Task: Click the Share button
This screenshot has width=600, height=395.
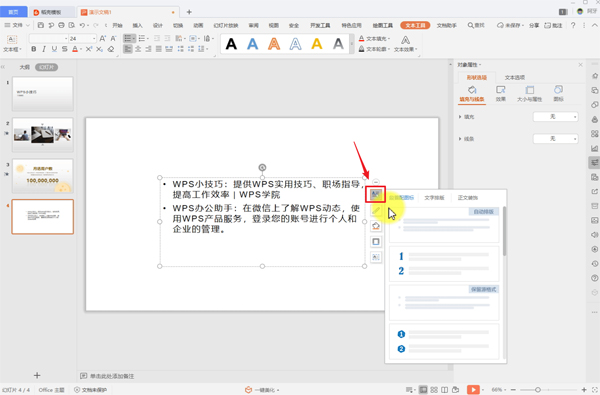Action: pos(534,25)
